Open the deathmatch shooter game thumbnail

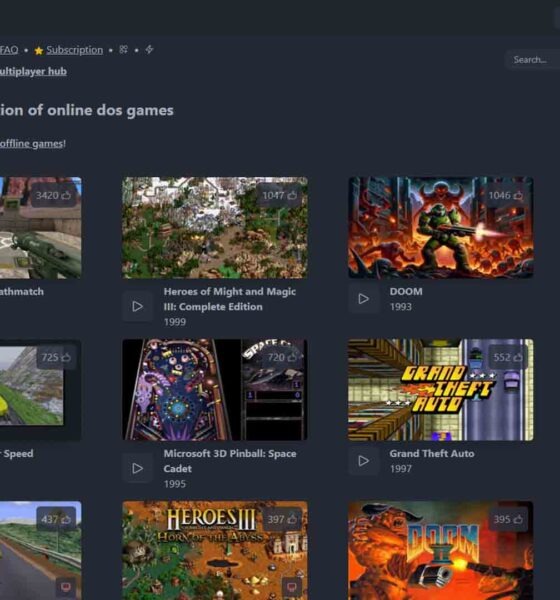[41, 228]
